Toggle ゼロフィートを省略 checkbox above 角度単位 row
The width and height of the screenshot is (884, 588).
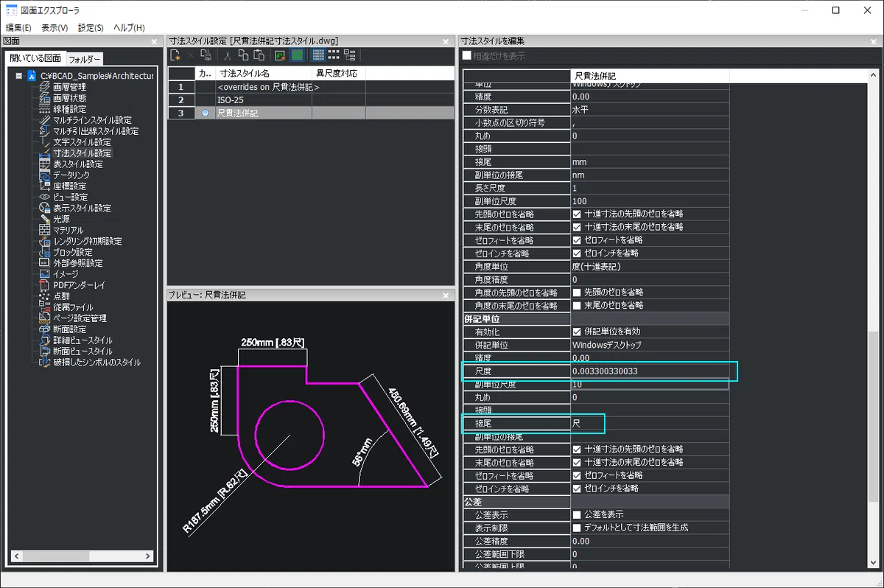[577, 240]
